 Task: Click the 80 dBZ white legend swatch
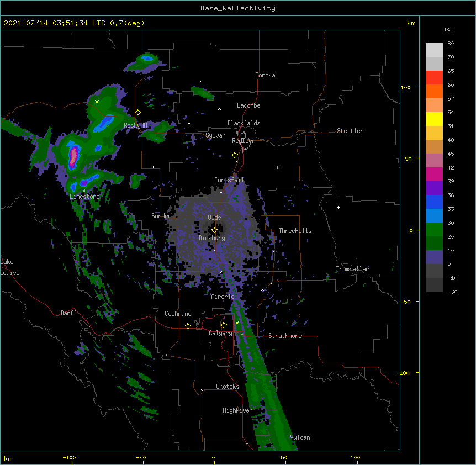434,50
